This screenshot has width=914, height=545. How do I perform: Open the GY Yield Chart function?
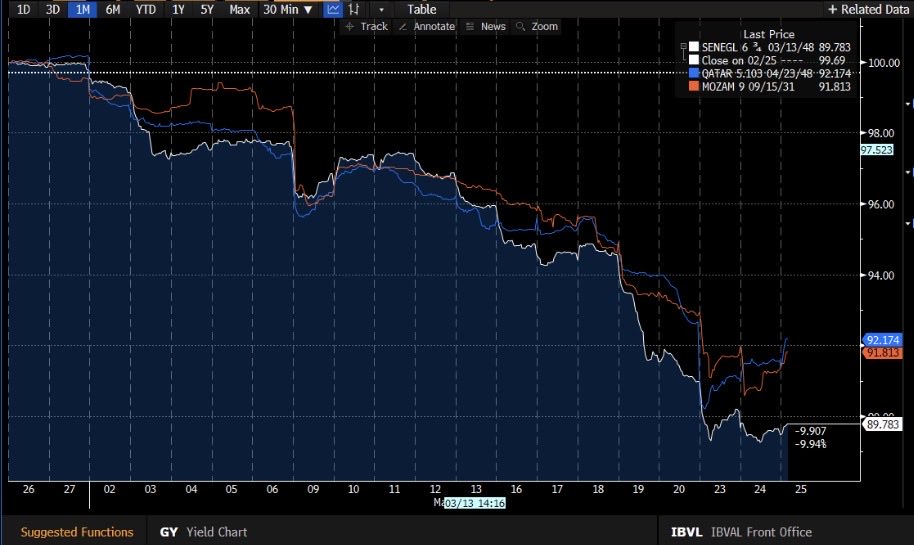203,532
